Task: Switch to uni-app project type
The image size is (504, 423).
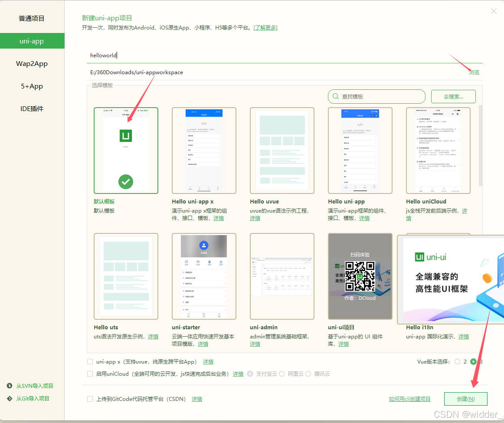Action: coord(32,41)
